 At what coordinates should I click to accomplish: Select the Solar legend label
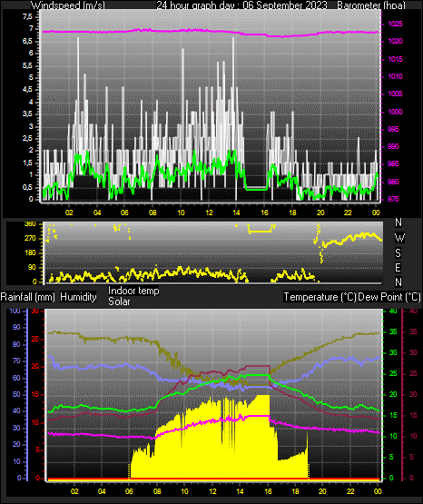pos(119,301)
